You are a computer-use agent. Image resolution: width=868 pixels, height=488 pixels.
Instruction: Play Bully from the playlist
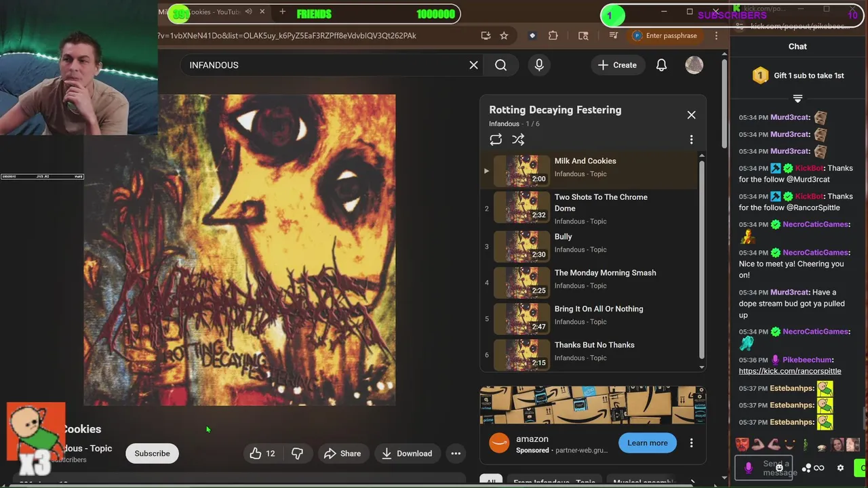tap(589, 247)
